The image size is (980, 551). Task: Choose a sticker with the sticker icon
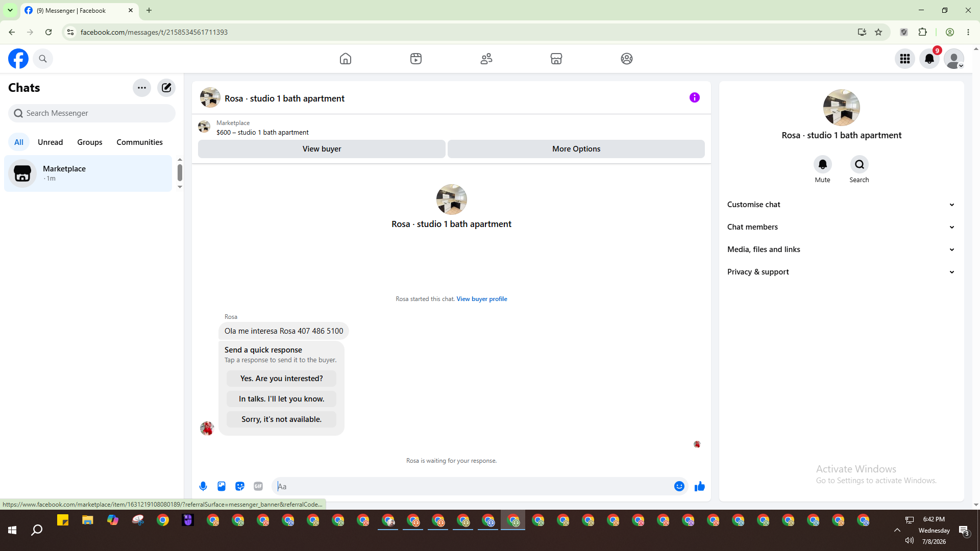click(240, 486)
